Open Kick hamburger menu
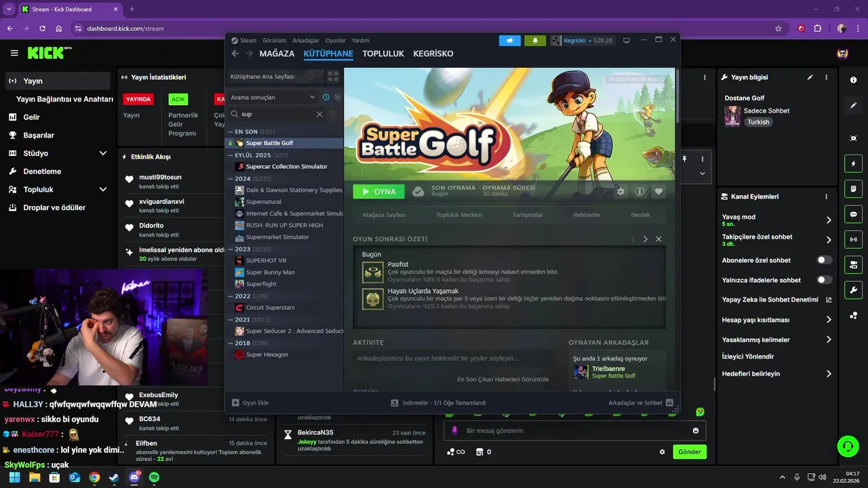The image size is (868, 488). pos(14,53)
